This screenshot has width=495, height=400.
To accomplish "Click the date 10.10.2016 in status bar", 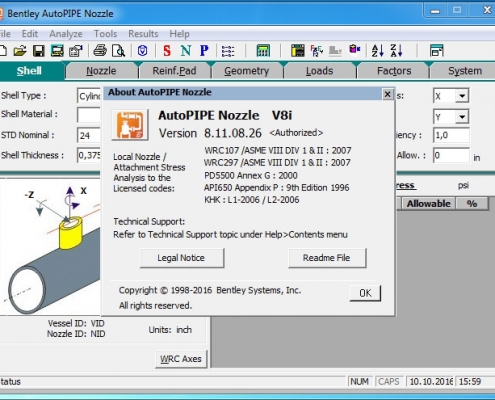I will 431,381.
